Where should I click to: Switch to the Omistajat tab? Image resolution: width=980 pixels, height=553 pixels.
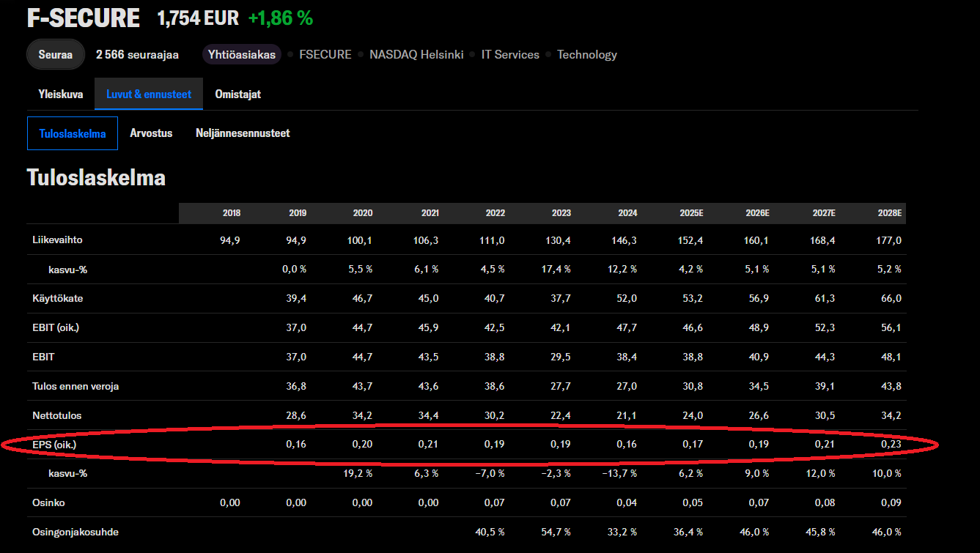point(238,94)
